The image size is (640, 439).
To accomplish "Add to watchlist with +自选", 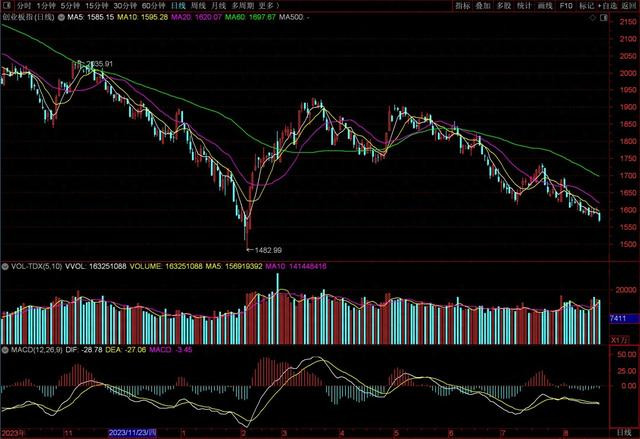I will click(x=608, y=6).
